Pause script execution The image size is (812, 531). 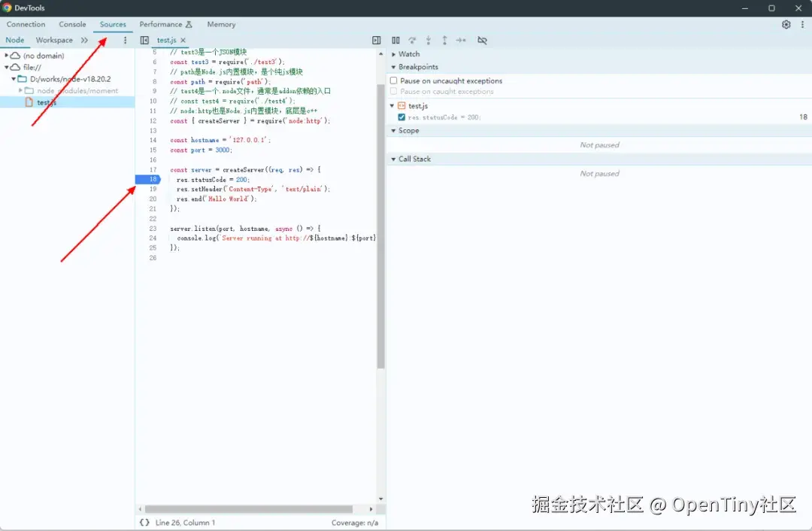pyautogui.click(x=395, y=40)
